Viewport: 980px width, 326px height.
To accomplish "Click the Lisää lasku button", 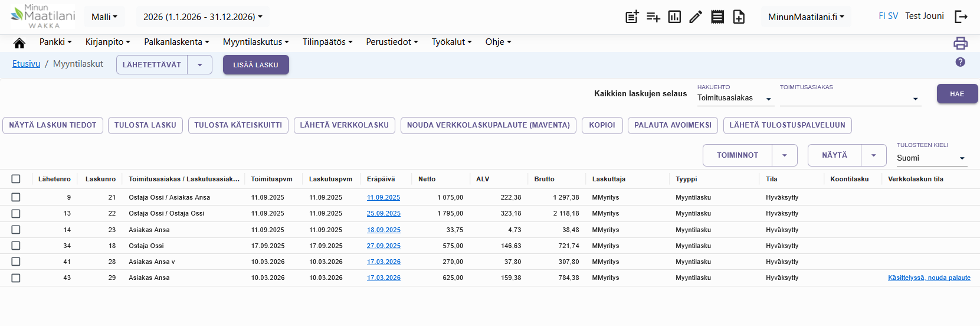I will 256,65.
